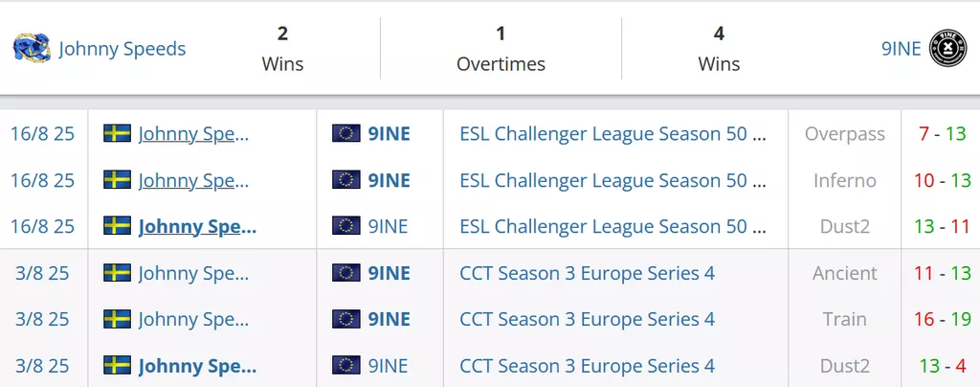980x387 pixels.
Task: Open the 16 - 19 Train match score
Action: [x=943, y=320]
